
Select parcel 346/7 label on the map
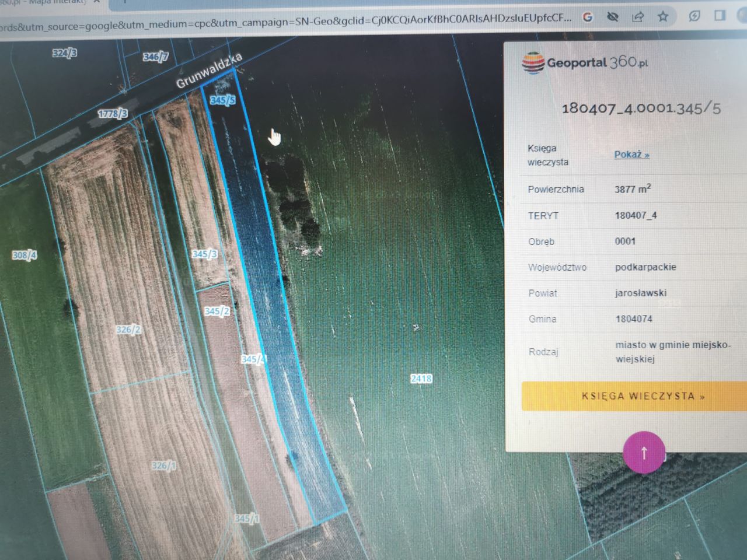click(x=156, y=57)
